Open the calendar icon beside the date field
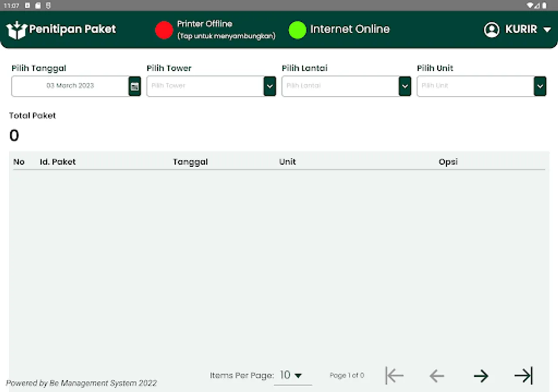 click(x=135, y=86)
